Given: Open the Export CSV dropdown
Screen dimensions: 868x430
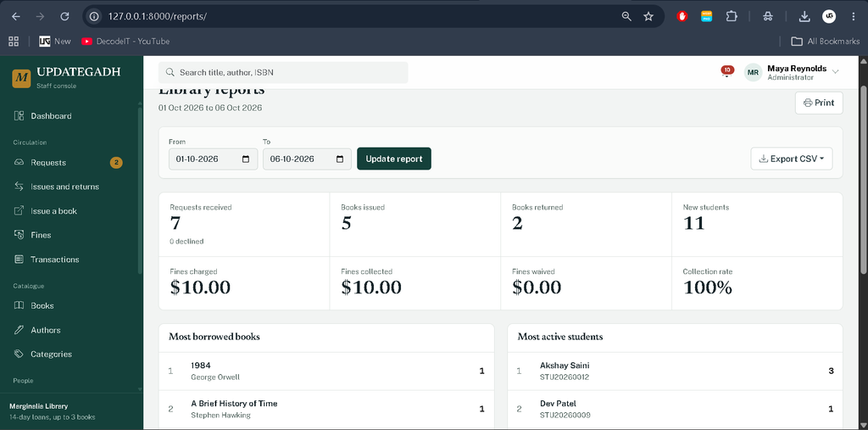Looking at the screenshot, I should (x=792, y=159).
